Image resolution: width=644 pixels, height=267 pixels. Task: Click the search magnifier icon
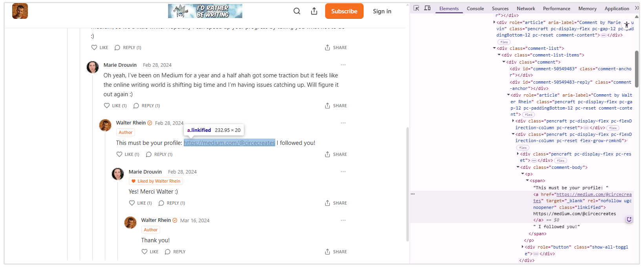click(297, 11)
